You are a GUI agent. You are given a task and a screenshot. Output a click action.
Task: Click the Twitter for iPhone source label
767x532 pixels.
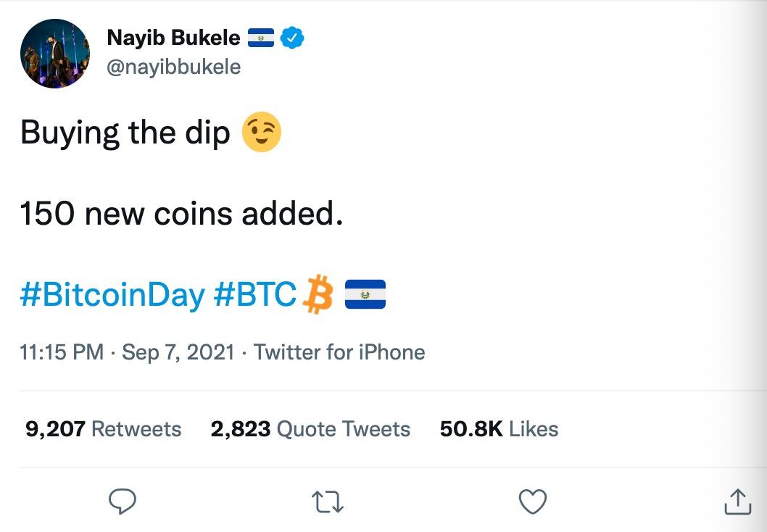[x=339, y=353]
